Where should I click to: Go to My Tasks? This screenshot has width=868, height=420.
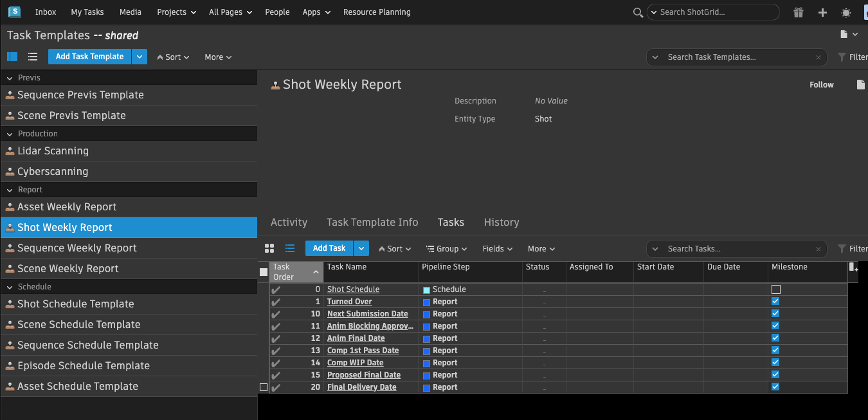coord(87,12)
